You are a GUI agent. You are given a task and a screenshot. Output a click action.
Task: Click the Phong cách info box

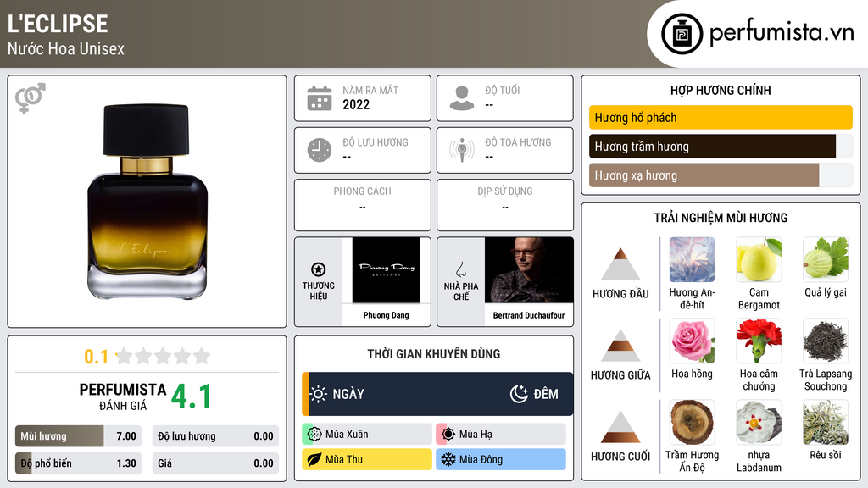point(363,205)
